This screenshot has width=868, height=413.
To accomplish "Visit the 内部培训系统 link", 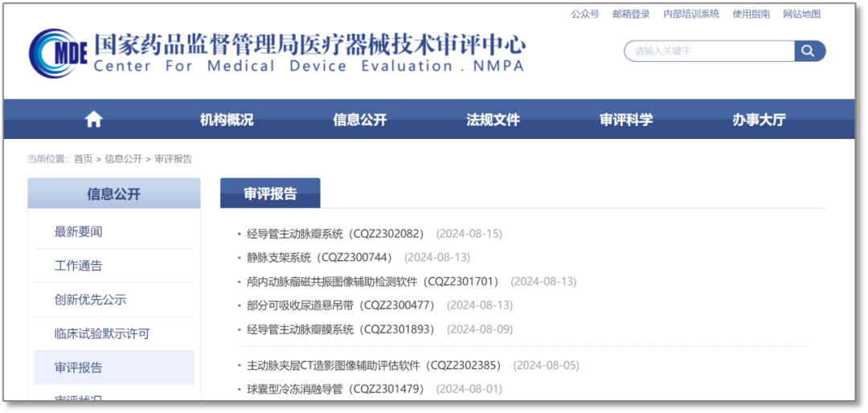I will pyautogui.click(x=691, y=14).
